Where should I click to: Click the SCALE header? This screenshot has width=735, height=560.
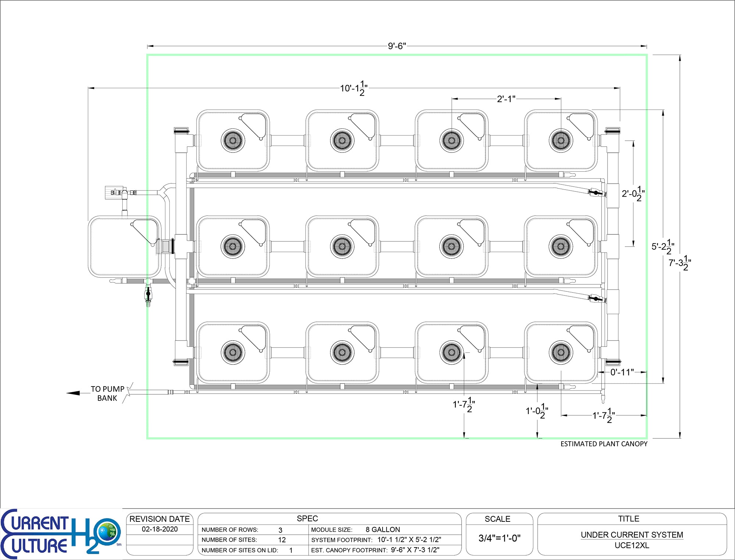498,519
